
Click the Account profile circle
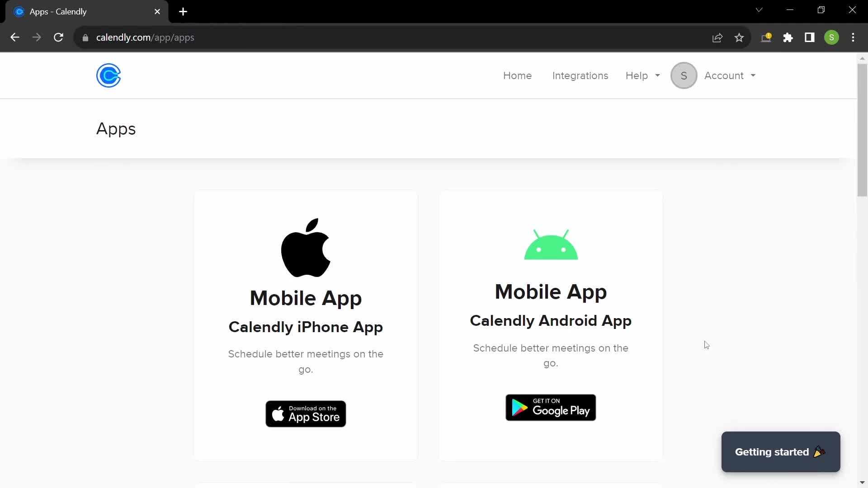coord(683,75)
